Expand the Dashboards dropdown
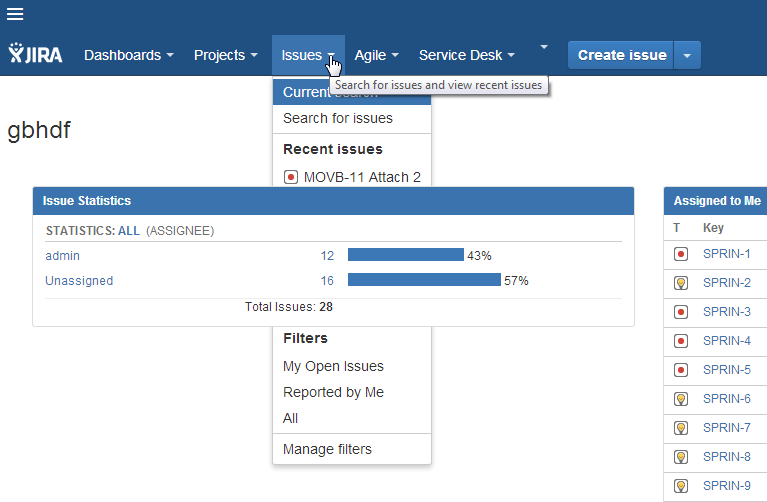The height and width of the screenshot is (502, 767). 129,55
